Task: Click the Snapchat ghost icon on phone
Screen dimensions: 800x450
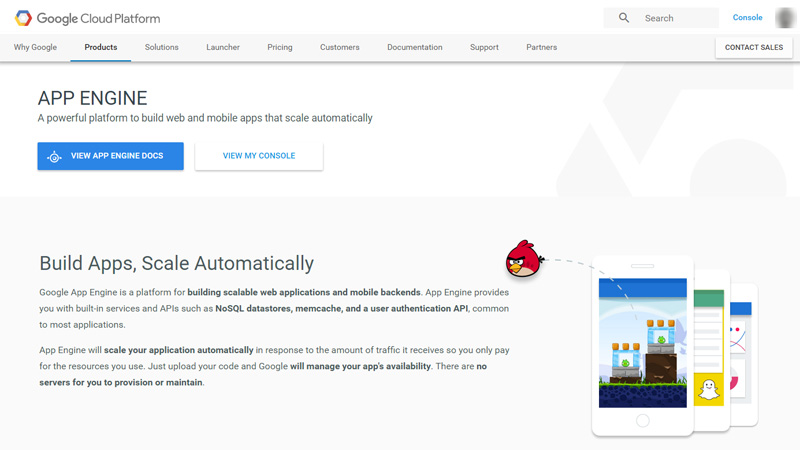Action: click(x=709, y=390)
